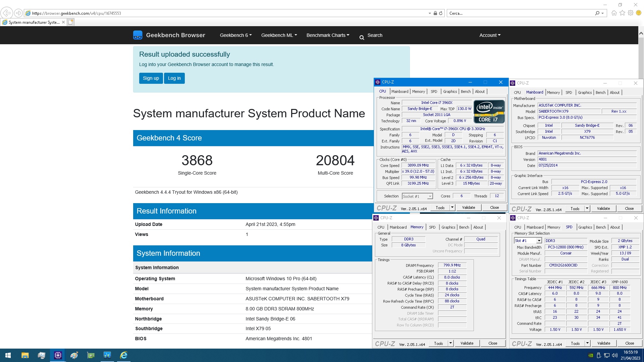Select CPU tab in Memory window
This screenshot has width=644, height=362.
381,227
